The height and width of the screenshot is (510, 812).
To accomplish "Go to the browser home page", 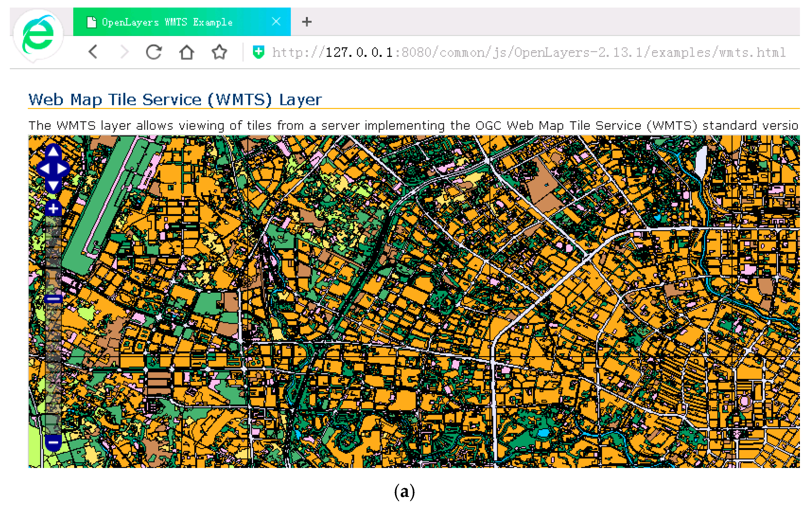I will point(187,52).
